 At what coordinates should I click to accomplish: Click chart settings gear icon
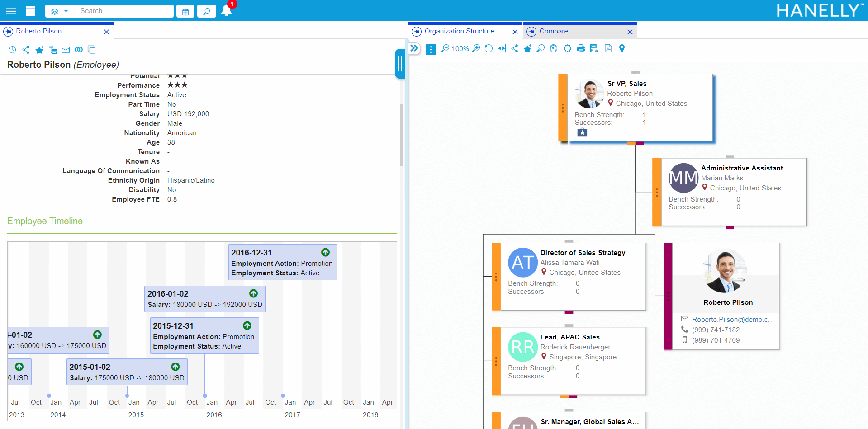click(x=567, y=48)
